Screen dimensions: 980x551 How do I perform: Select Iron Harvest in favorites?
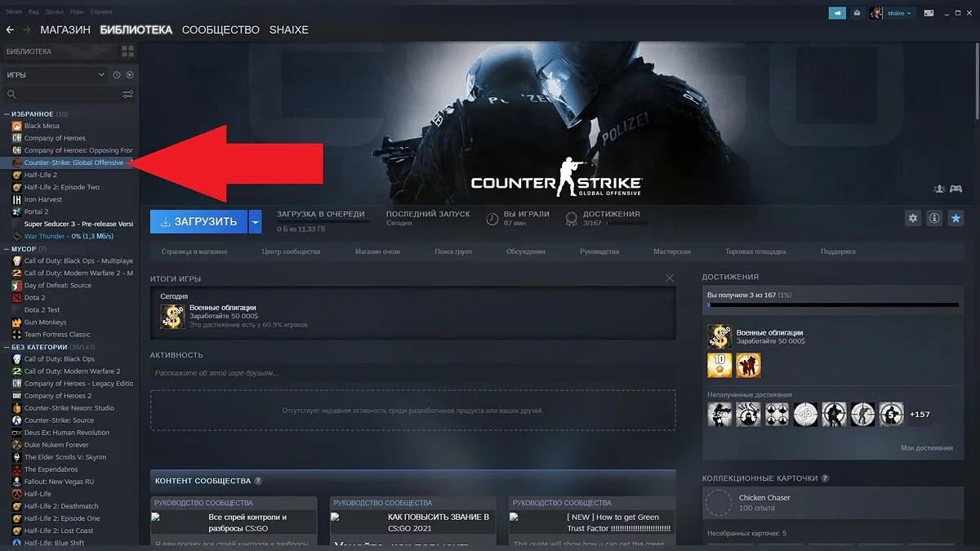tap(42, 199)
